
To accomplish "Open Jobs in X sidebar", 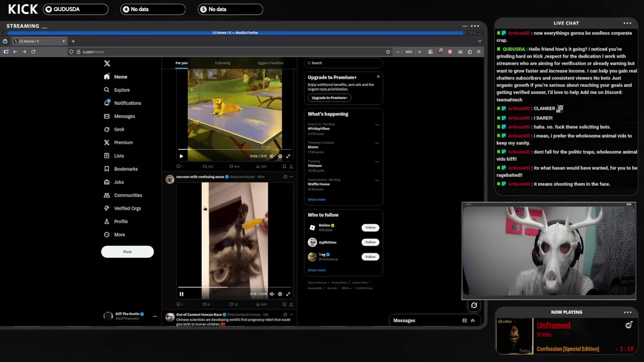I will pyautogui.click(x=114, y=182).
